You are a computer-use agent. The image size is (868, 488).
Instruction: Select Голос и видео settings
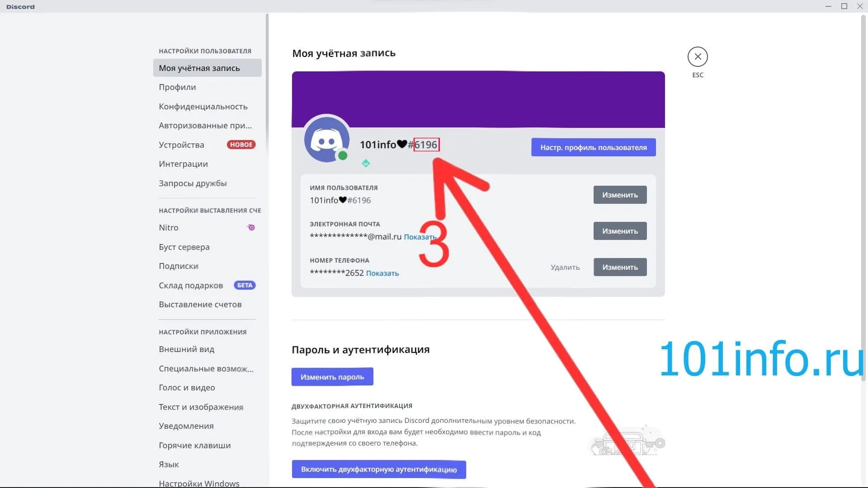point(207,388)
